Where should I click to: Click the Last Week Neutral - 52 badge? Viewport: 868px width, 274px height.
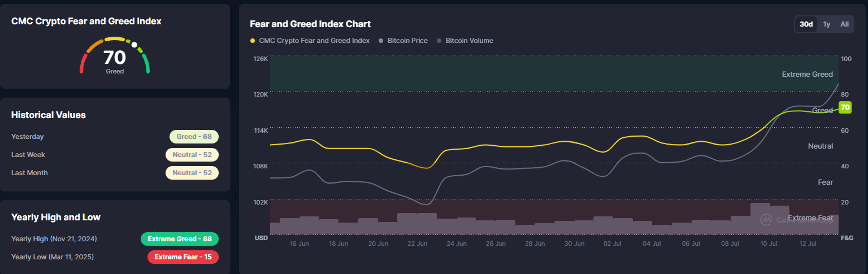192,155
